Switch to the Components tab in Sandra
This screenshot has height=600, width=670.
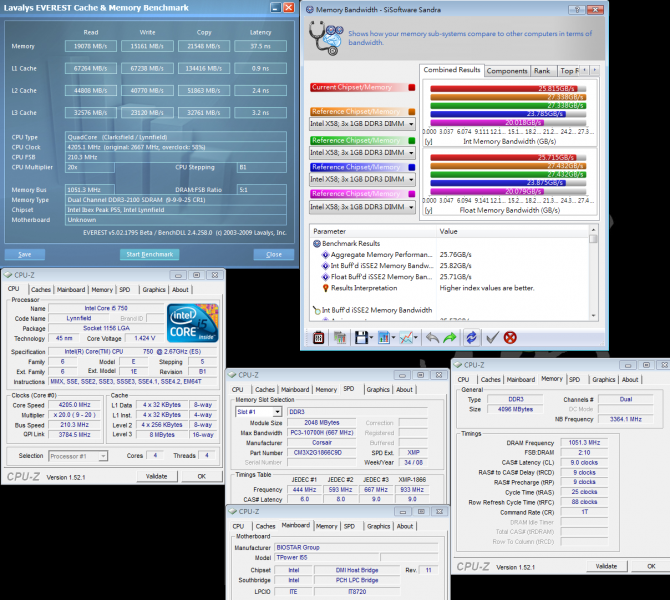click(x=507, y=71)
